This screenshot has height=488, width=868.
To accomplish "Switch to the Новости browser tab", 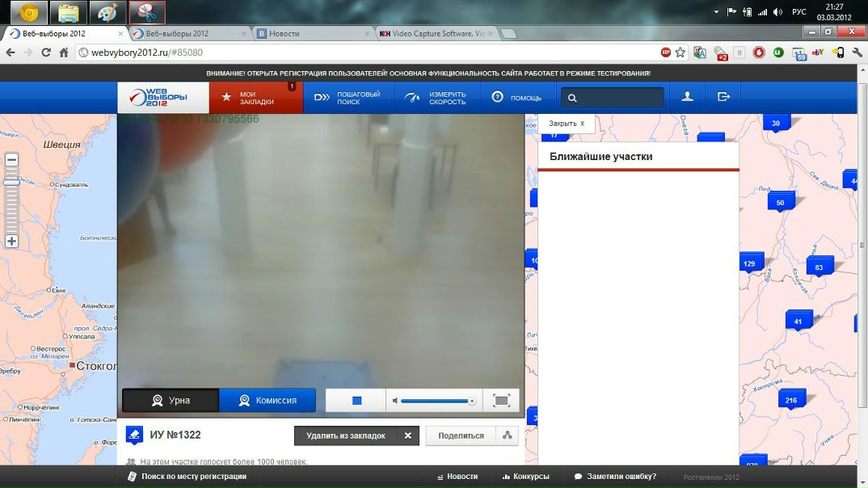I will (x=313, y=33).
